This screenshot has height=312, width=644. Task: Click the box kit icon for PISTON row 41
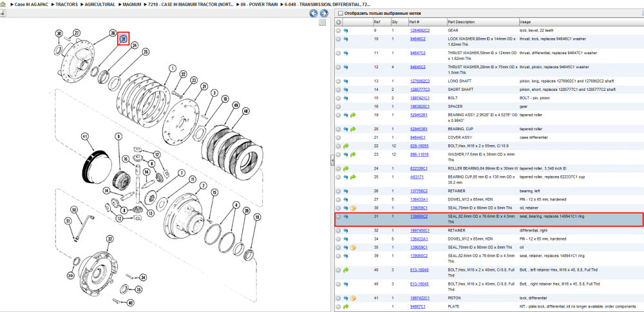coord(353,298)
